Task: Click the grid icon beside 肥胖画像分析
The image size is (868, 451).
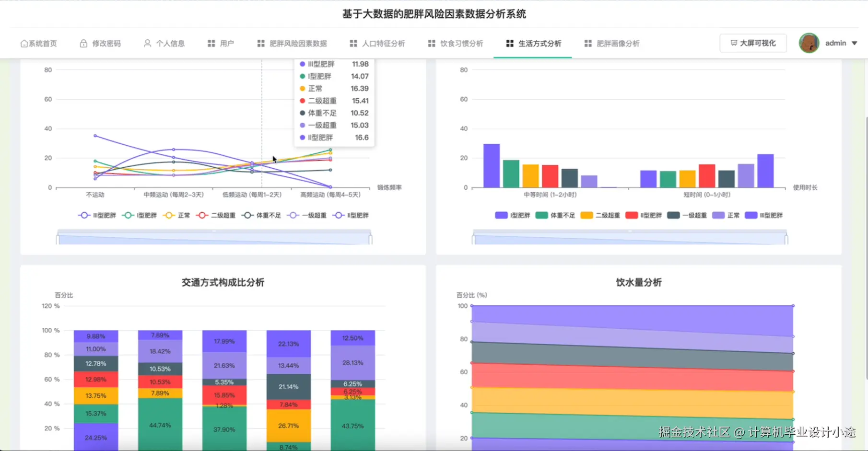Action: [588, 43]
